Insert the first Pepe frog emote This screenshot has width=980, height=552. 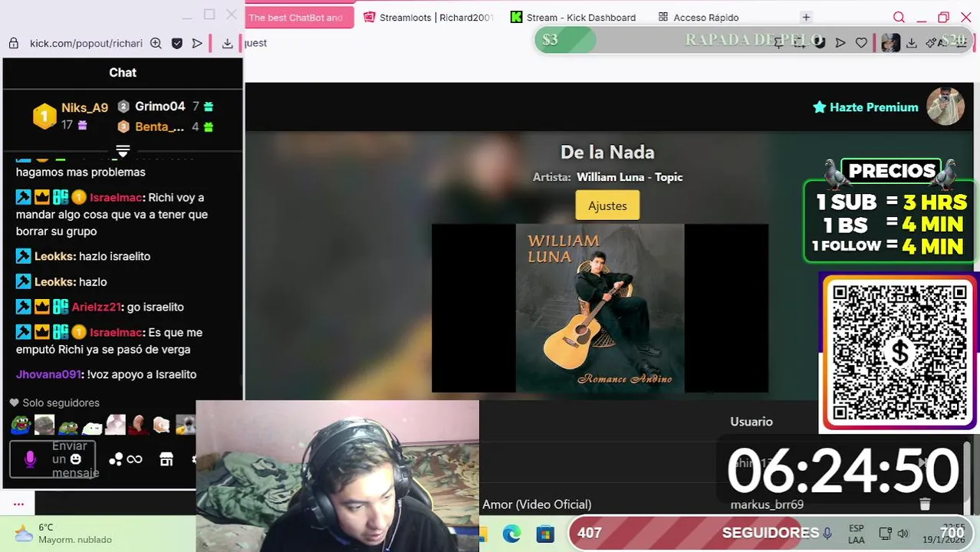pyautogui.click(x=21, y=424)
